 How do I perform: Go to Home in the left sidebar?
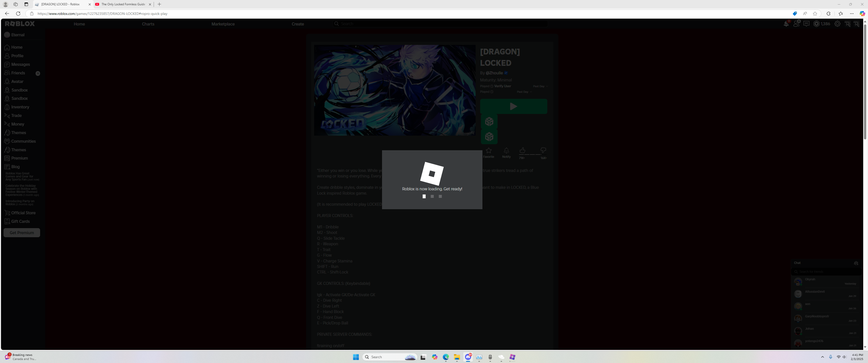click(13, 47)
